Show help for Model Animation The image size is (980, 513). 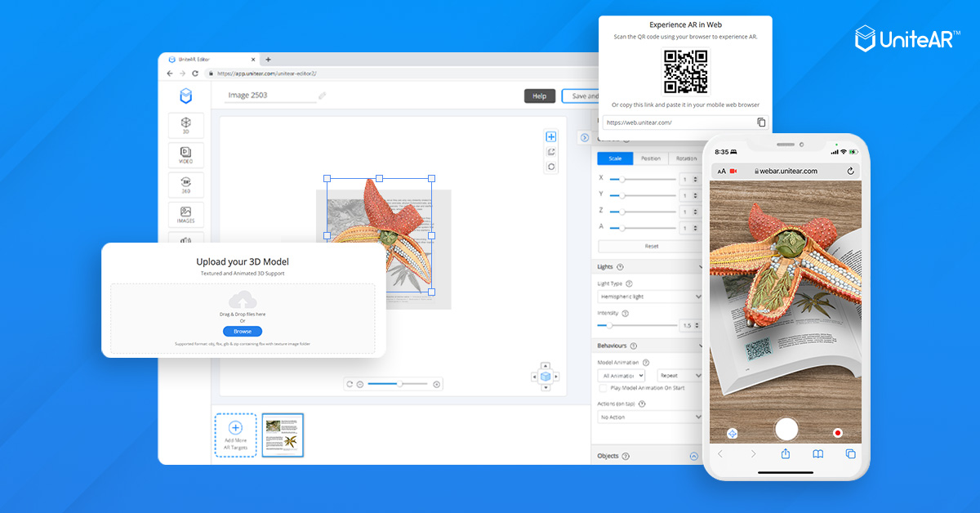646,363
